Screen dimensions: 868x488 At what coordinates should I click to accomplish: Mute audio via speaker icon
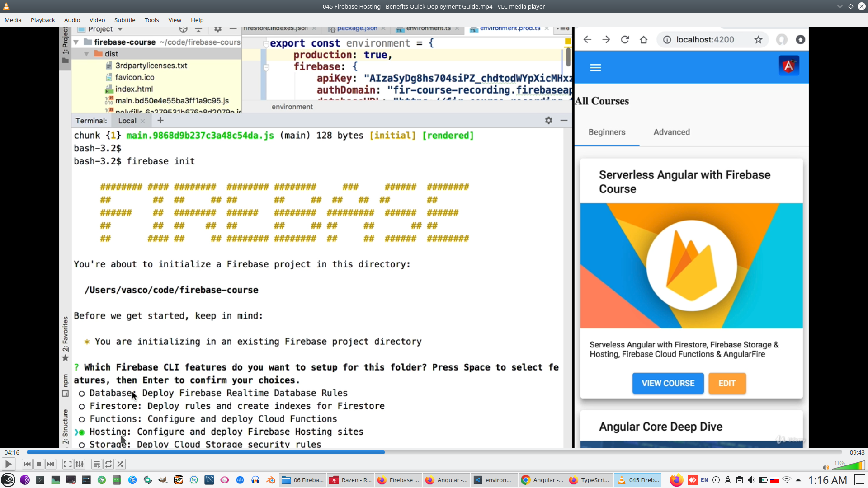826,468
